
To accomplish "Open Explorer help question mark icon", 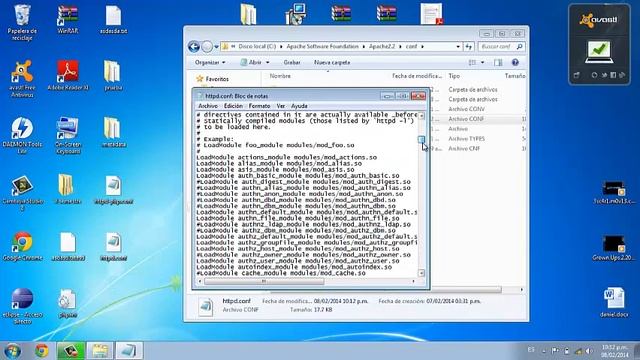I will pyautogui.click(x=515, y=62).
